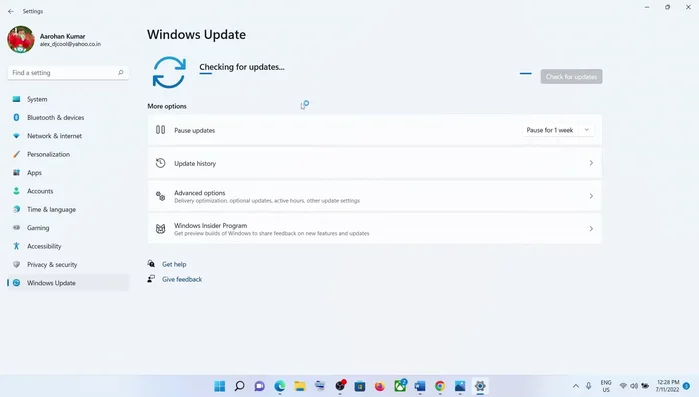Screen dimensions: 699x397
Task: Open System settings in sidebar
Action: (68, 99)
